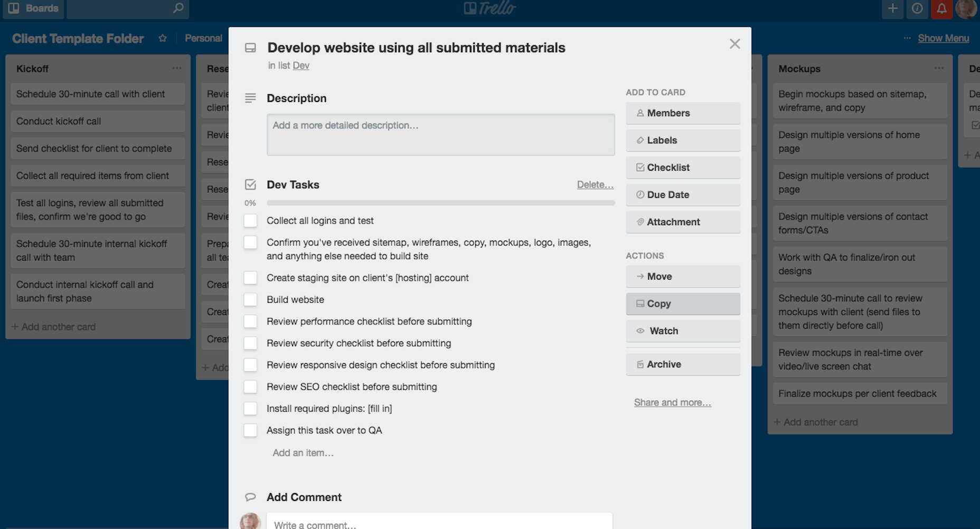The height and width of the screenshot is (529, 980).
Task: Open Kickoff list options ellipsis
Action: 177,69
